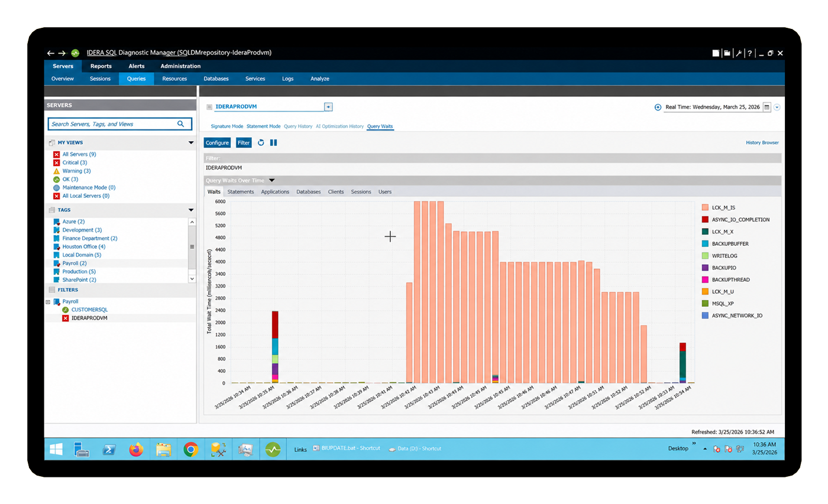Refresh the query waits view
This screenshot has width=828, height=504.
click(261, 142)
